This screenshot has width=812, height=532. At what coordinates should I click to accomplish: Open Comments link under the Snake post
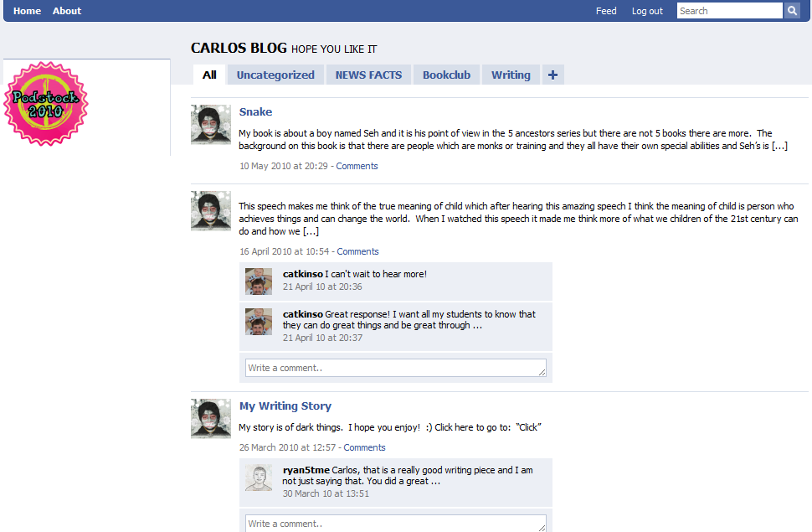357,166
